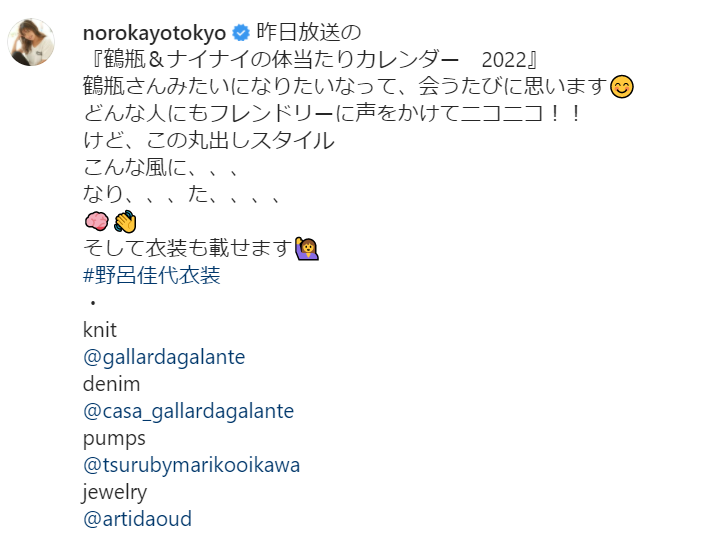Click the clapping hands emoji
Viewport: 716px width, 544px height.
point(125,222)
